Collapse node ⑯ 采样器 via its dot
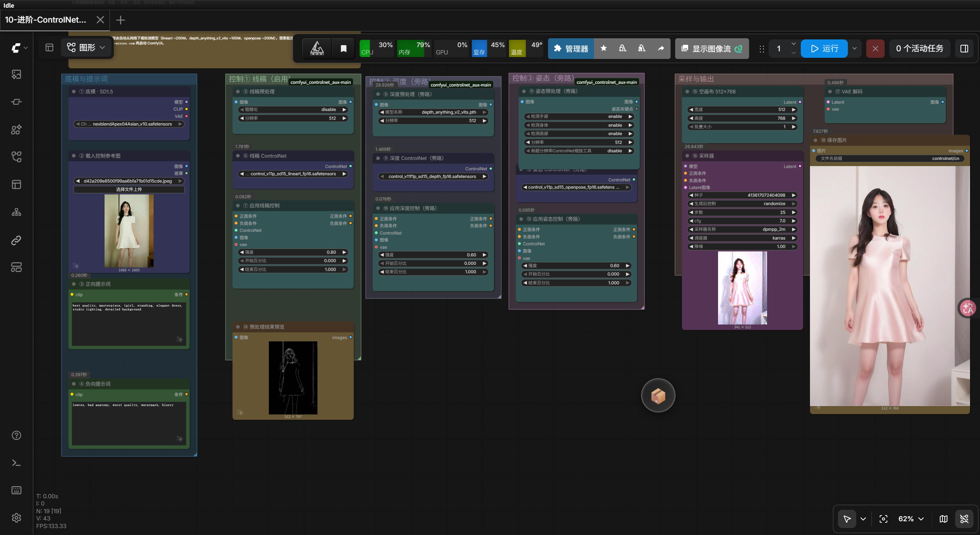This screenshot has height=535, width=980. click(687, 156)
